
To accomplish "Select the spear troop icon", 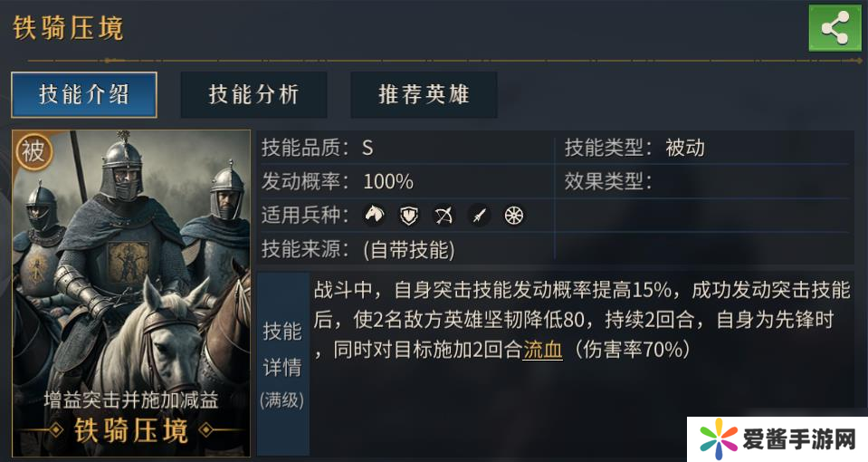I will 479,216.
